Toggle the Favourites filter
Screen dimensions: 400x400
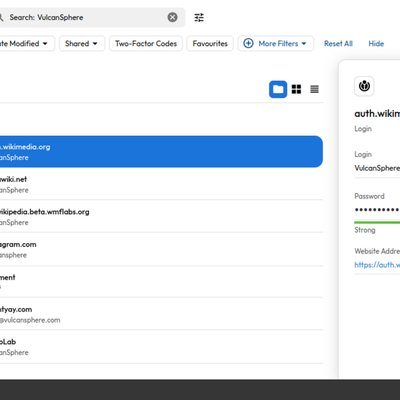[210, 43]
